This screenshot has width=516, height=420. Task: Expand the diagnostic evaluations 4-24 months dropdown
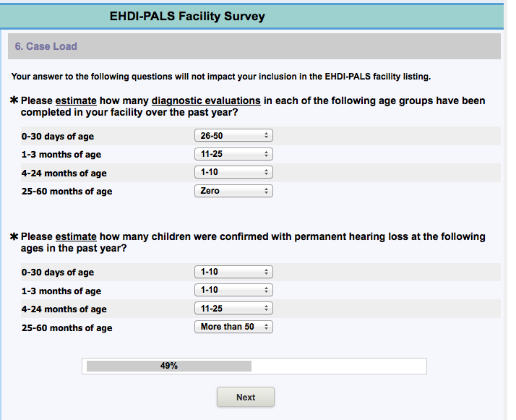(233, 172)
